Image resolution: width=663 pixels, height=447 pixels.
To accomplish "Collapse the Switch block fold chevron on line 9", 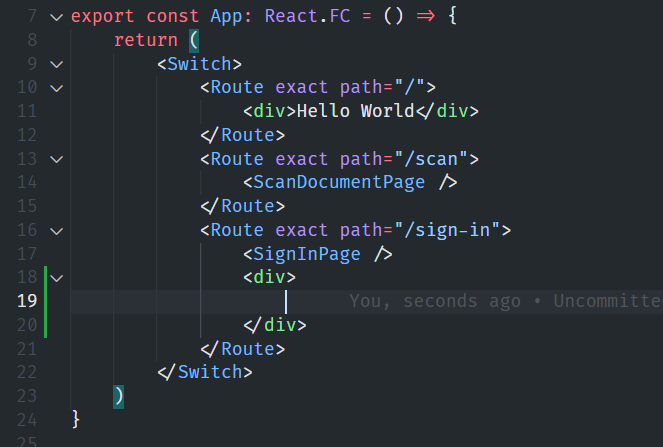I will point(56,65).
